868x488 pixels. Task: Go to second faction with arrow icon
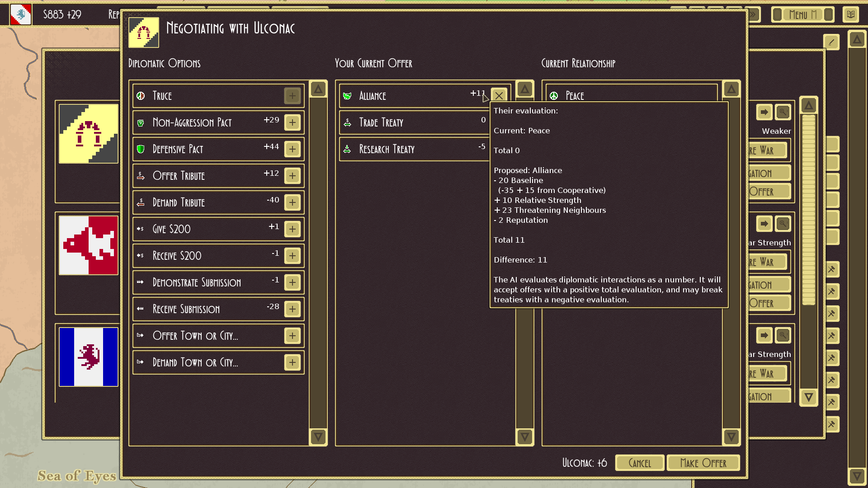764,224
